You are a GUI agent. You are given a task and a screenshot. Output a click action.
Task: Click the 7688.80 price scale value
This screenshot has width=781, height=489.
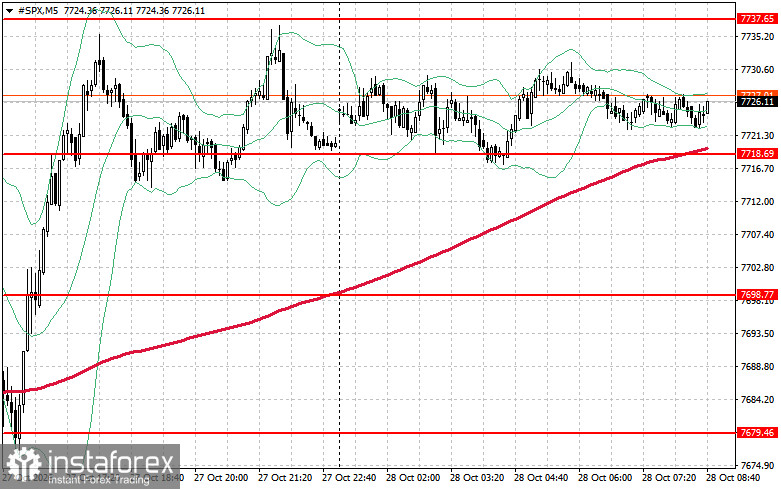[x=758, y=367]
